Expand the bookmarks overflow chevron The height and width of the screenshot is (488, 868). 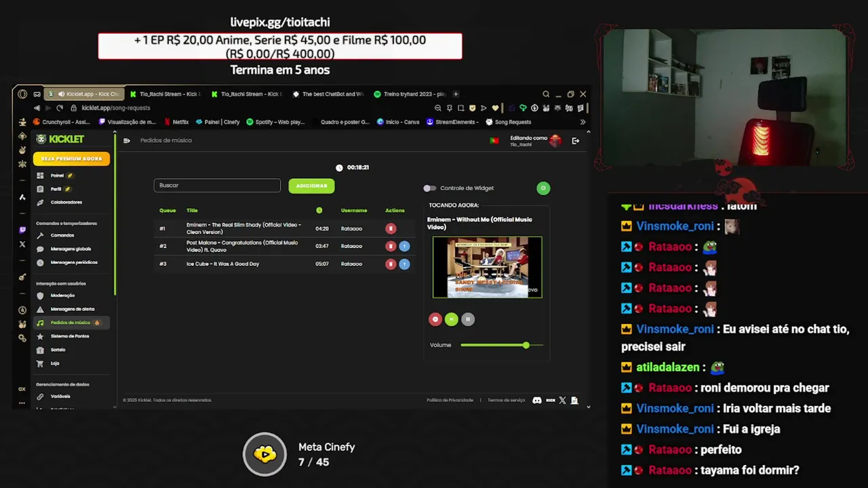tap(583, 122)
